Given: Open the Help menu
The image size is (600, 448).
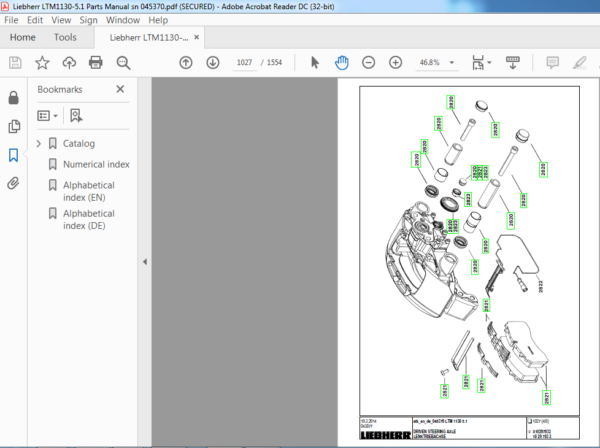Looking at the screenshot, I should 158,20.
